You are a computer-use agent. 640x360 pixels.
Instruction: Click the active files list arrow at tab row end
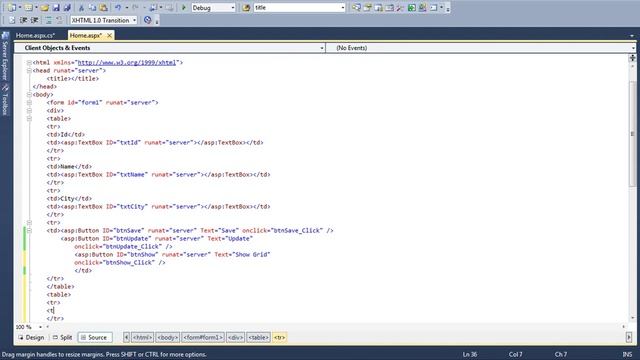click(x=632, y=36)
